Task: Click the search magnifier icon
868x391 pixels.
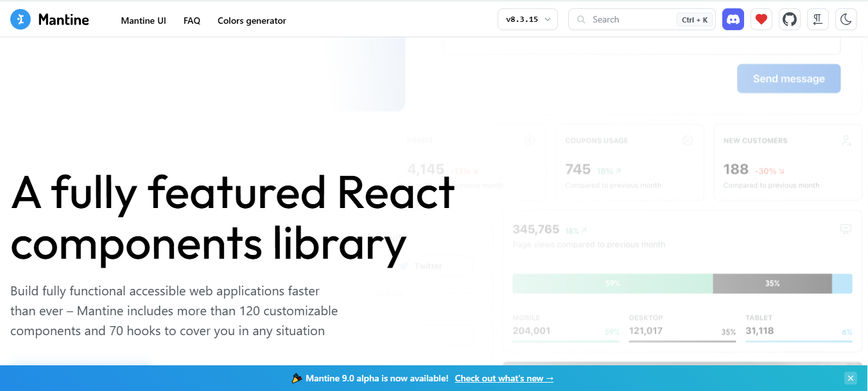Action: (581, 19)
